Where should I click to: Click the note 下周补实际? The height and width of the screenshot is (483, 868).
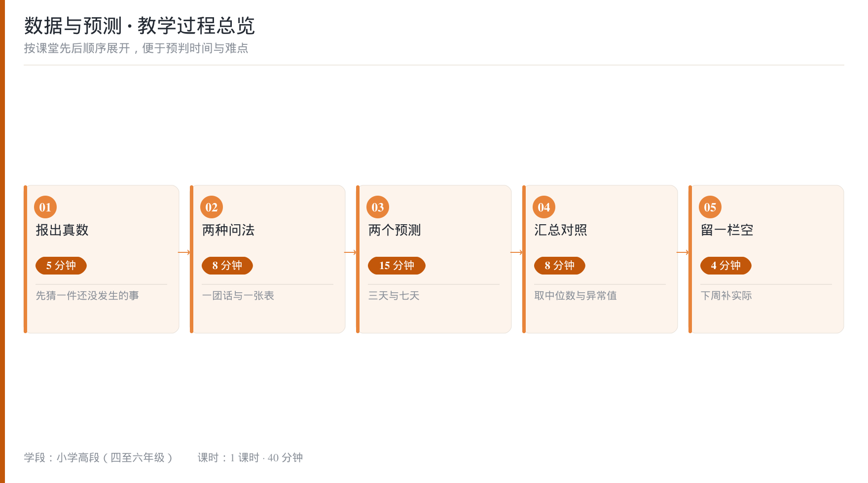(x=726, y=296)
